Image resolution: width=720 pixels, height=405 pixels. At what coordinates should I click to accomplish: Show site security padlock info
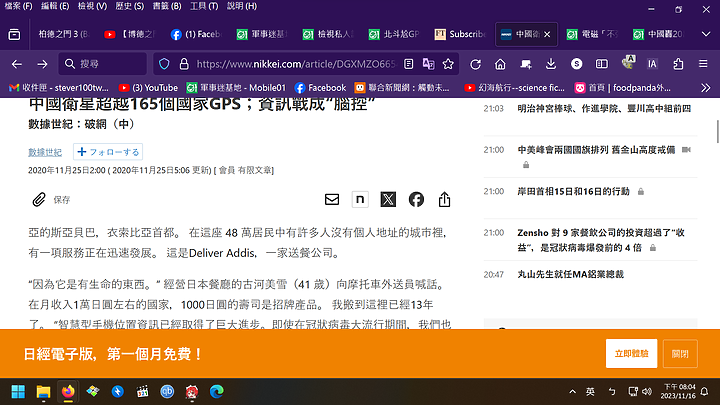click(x=184, y=64)
